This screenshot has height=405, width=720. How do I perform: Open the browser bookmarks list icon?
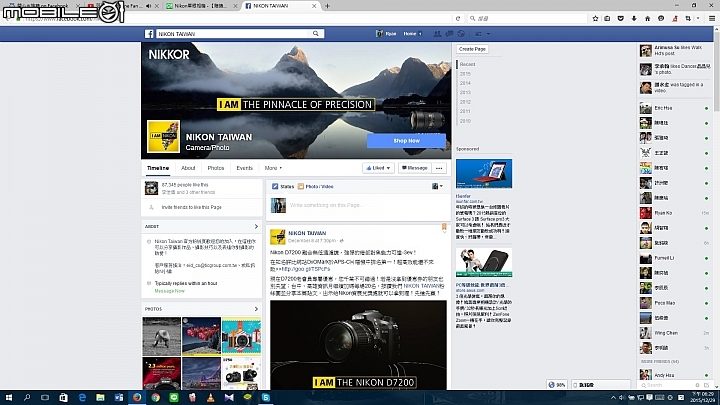coord(607,18)
